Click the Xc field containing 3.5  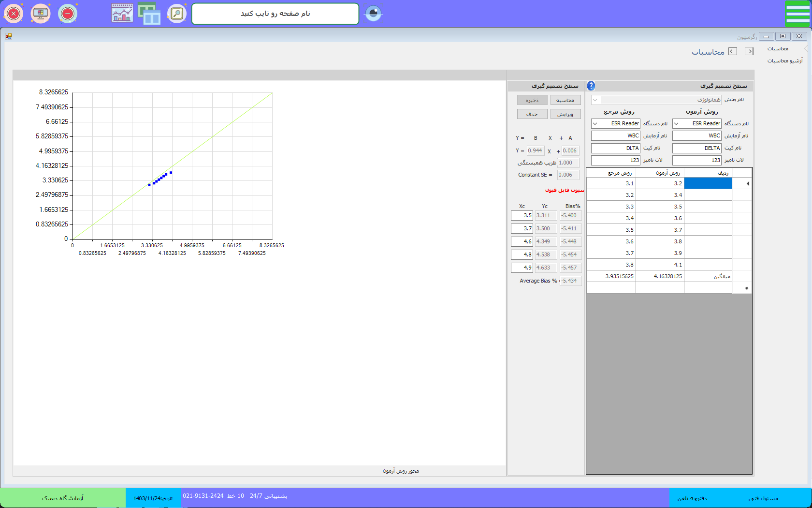(x=522, y=216)
